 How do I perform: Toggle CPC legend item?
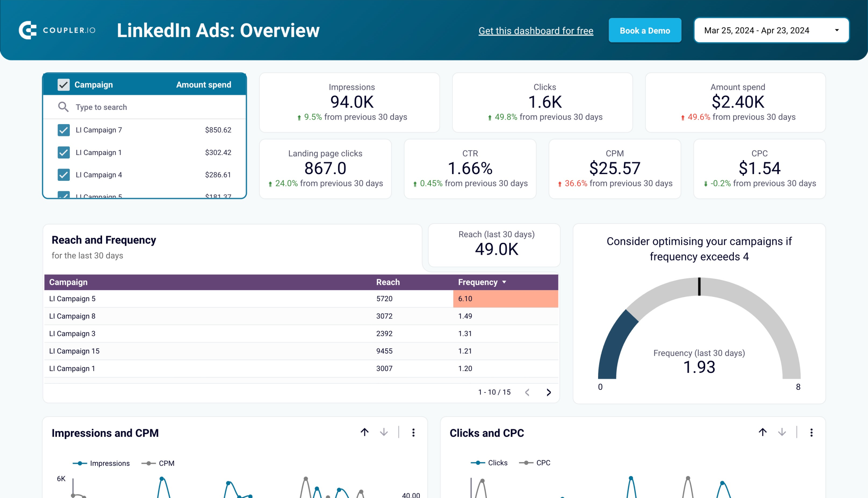click(x=535, y=463)
